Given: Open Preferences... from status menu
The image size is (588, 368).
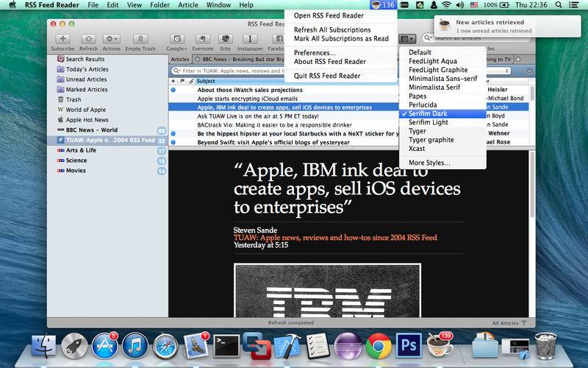Looking at the screenshot, I should pyautogui.click(x=340, y=52).
